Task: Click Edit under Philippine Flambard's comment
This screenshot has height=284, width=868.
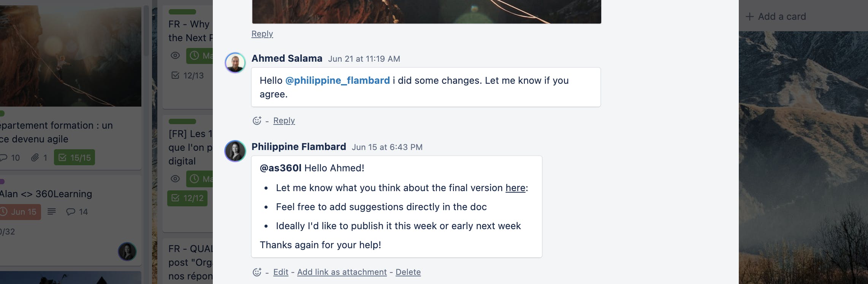Action: [280, 272]
